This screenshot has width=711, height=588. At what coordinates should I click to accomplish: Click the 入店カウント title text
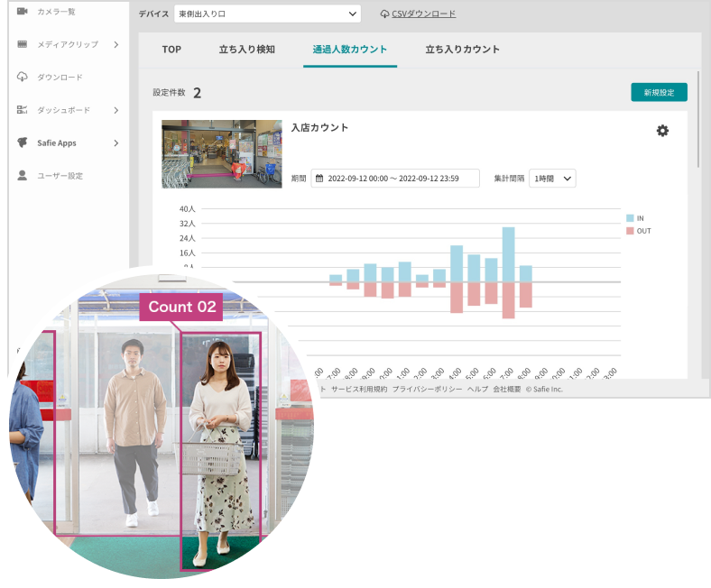[x=319, y=128]
